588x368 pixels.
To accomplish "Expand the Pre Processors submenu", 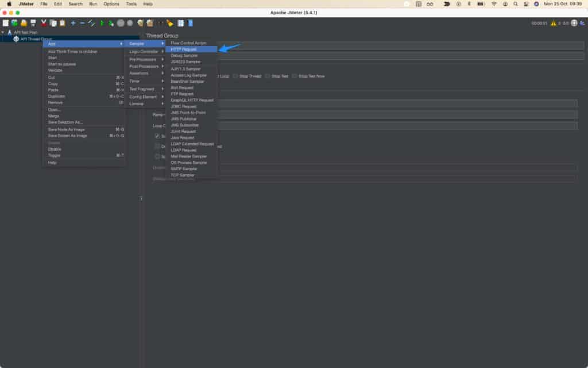I will pyautogui.click(x=145, y=59).
